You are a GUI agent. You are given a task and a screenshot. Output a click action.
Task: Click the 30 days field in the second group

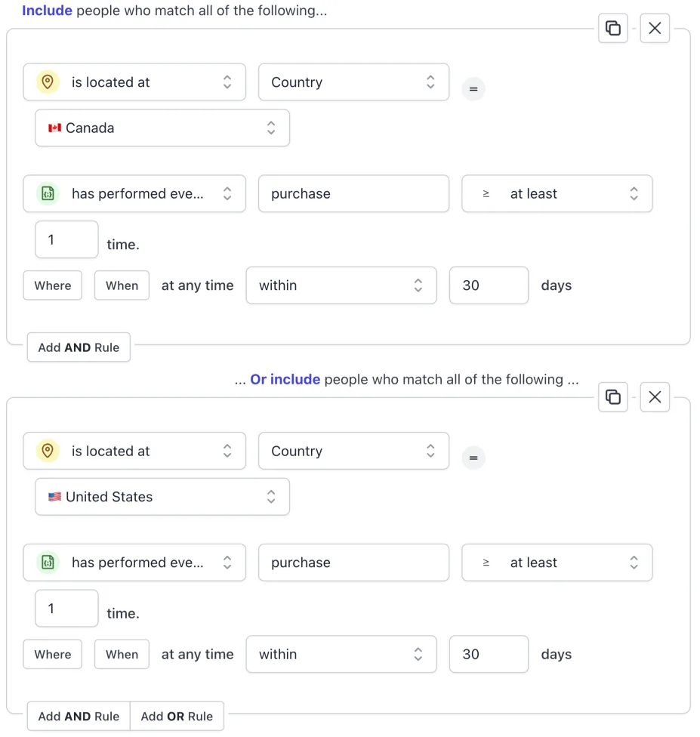click(489, 654)
